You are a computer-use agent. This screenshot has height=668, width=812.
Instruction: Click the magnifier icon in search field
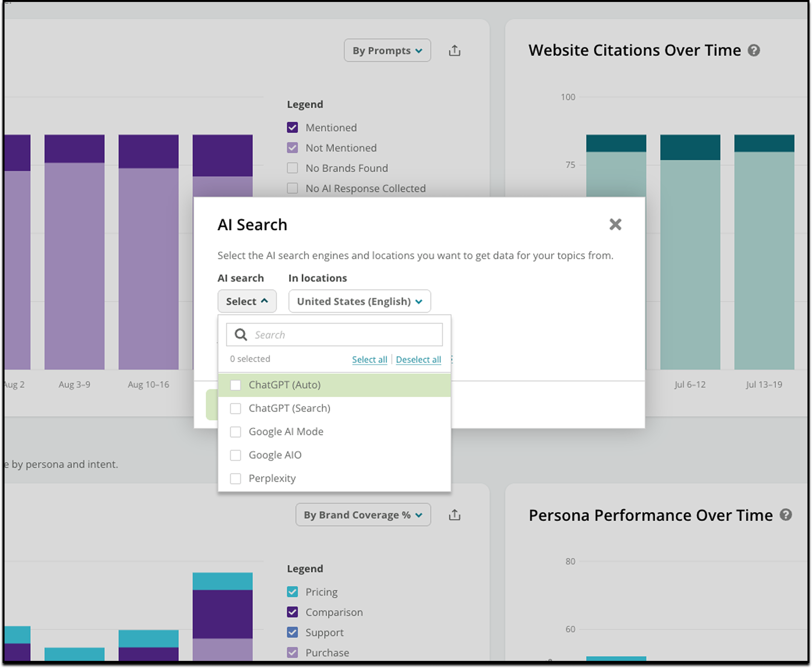coord(241,335)
